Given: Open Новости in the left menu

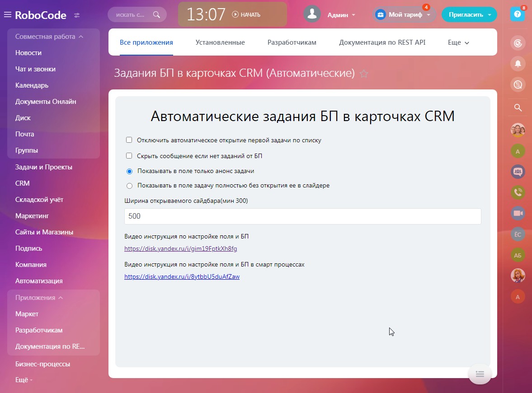Looking at the screenshot, I should (28, 53).
